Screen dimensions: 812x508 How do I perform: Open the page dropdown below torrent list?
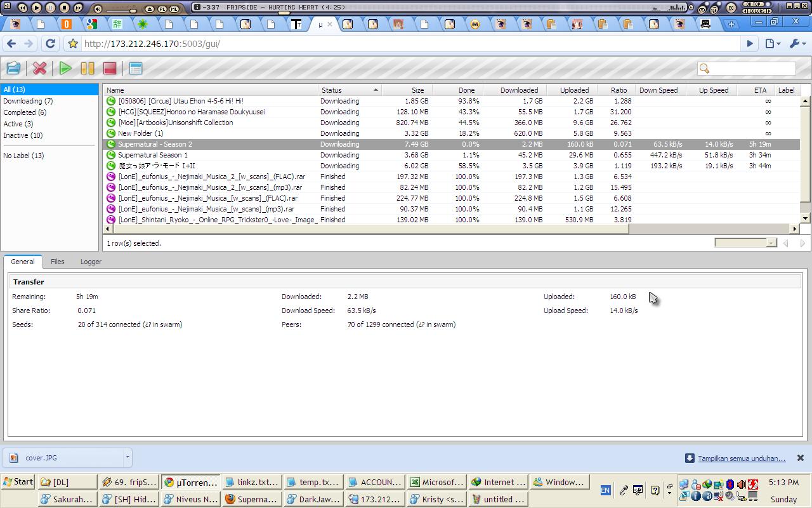pos(745,243)
